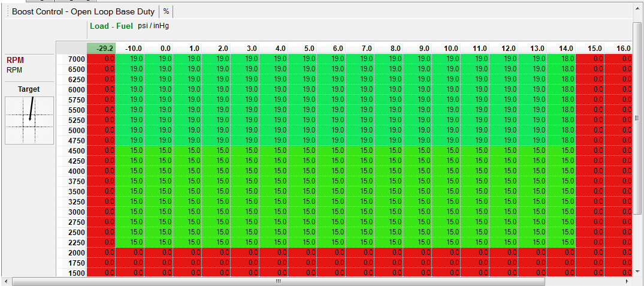This screenshot has width=644, height=286.
Task: Click the Target arrow indicator box
Action: (29, 121)
